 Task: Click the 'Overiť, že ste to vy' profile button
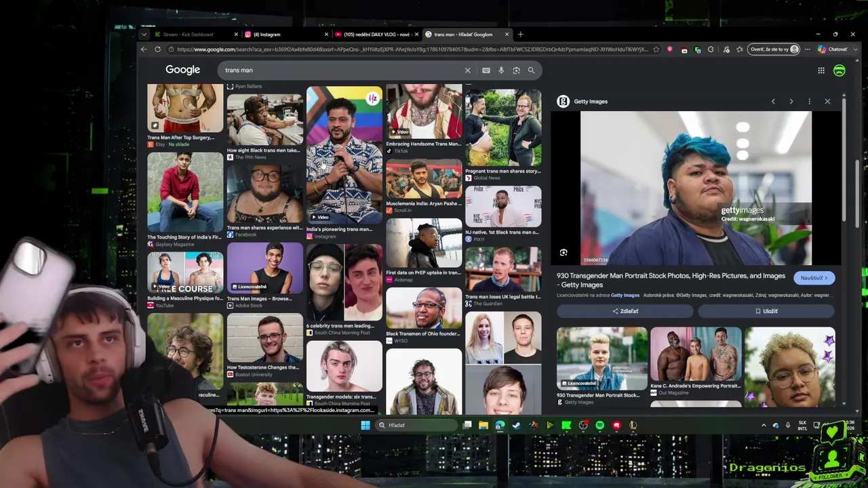(774, 49)
